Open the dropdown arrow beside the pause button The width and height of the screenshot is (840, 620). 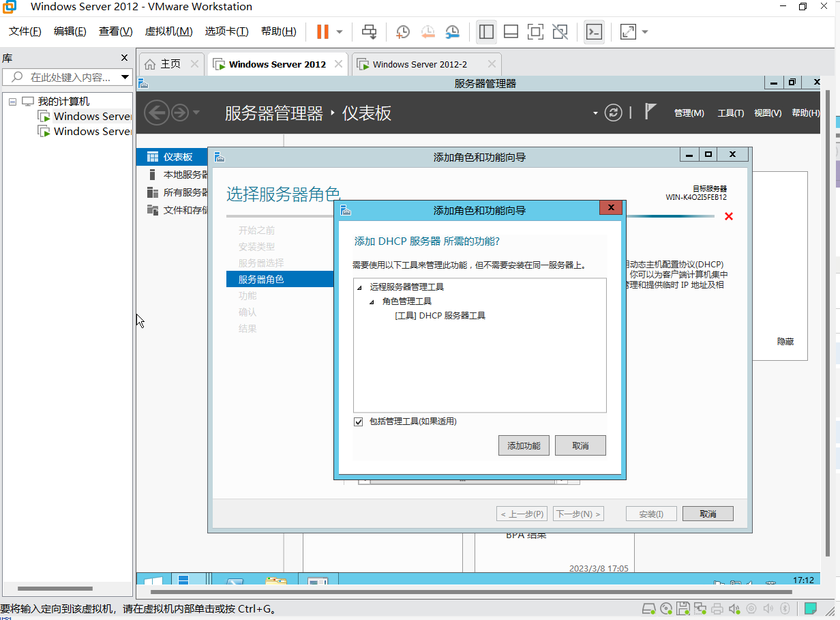339,31
